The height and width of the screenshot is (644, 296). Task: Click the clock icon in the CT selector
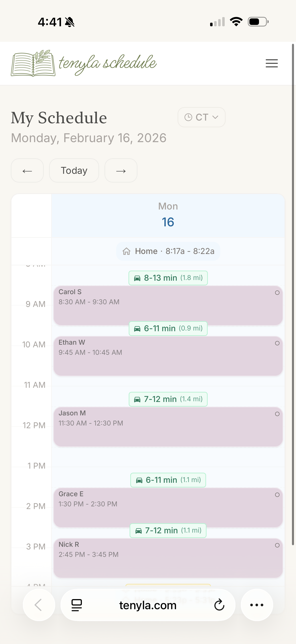click(188, 117)
